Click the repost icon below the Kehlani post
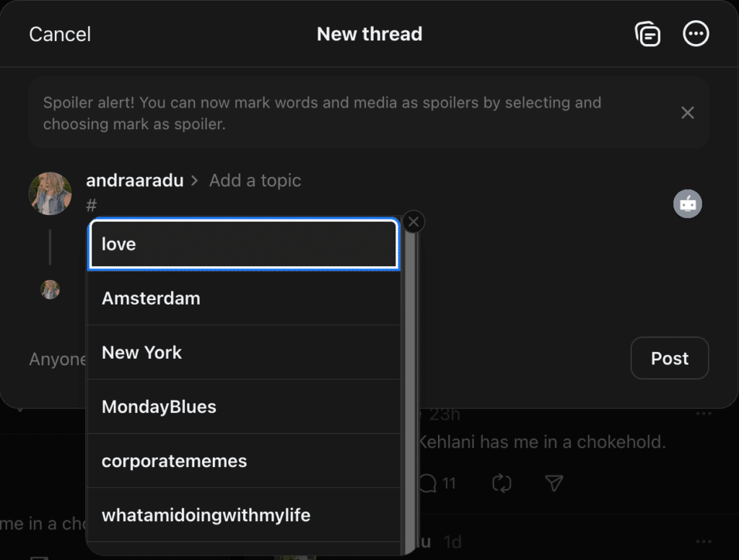 [502, 484]
